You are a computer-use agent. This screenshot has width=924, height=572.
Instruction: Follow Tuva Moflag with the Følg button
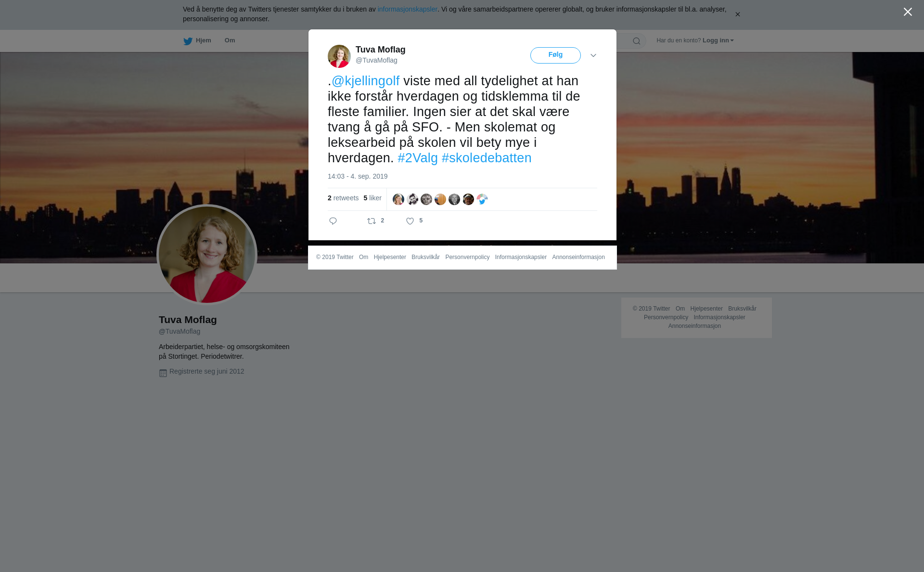(x=555, y=55)
